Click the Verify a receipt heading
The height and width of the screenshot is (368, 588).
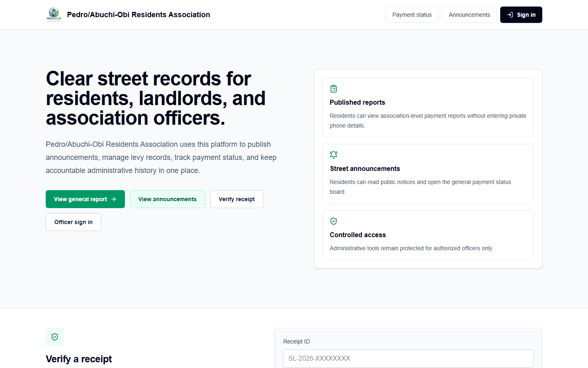click(x=79, y=359)
